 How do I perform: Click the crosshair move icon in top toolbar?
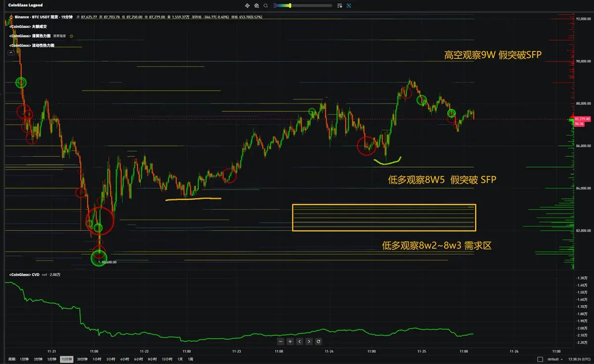(247, 5)
